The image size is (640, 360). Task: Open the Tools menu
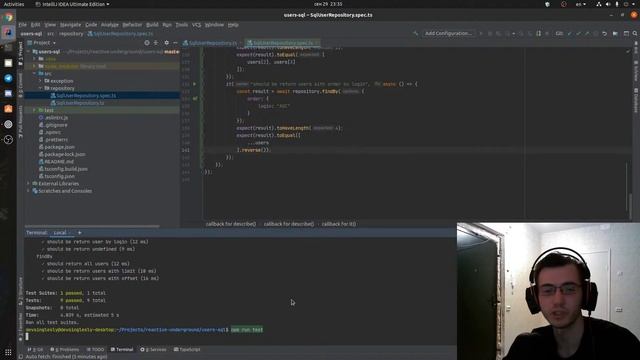(182, 24)
